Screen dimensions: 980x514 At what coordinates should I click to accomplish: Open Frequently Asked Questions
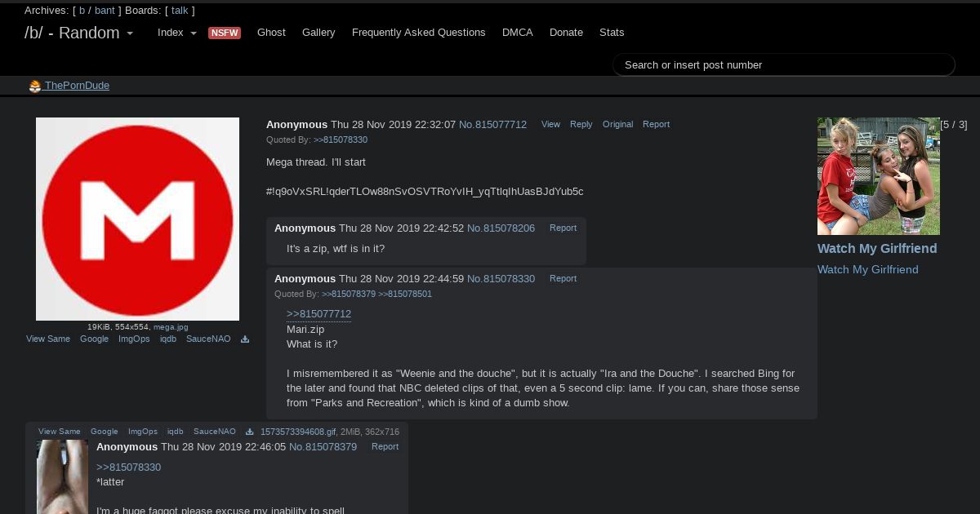pos(418,33)
